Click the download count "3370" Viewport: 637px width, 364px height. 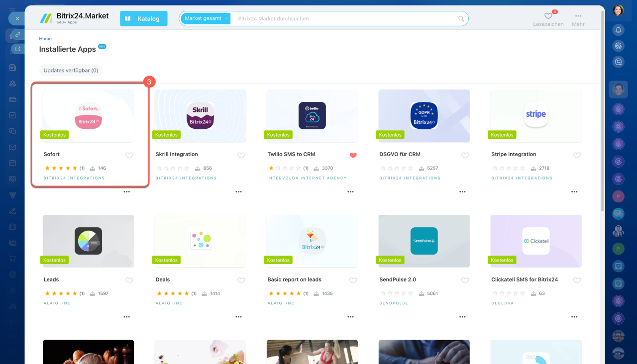(327, 168)
